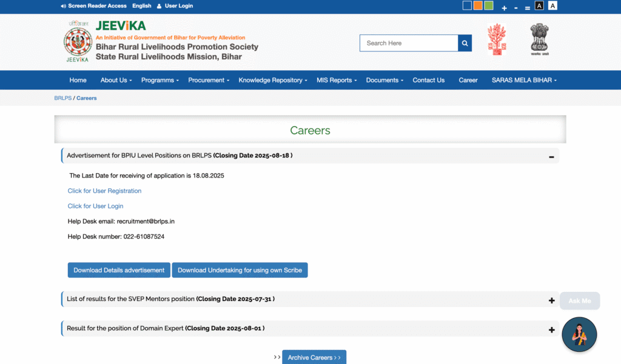
Task: Decrease font size with minus icon
Action: click(x=516, y=8)
